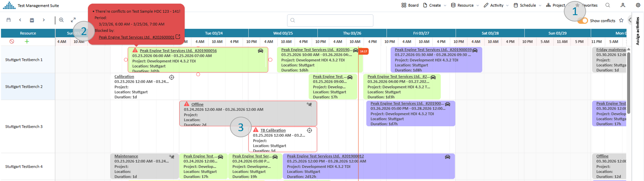
Task: Click the Fri 03/27 date header
Action: pos(421,33)
